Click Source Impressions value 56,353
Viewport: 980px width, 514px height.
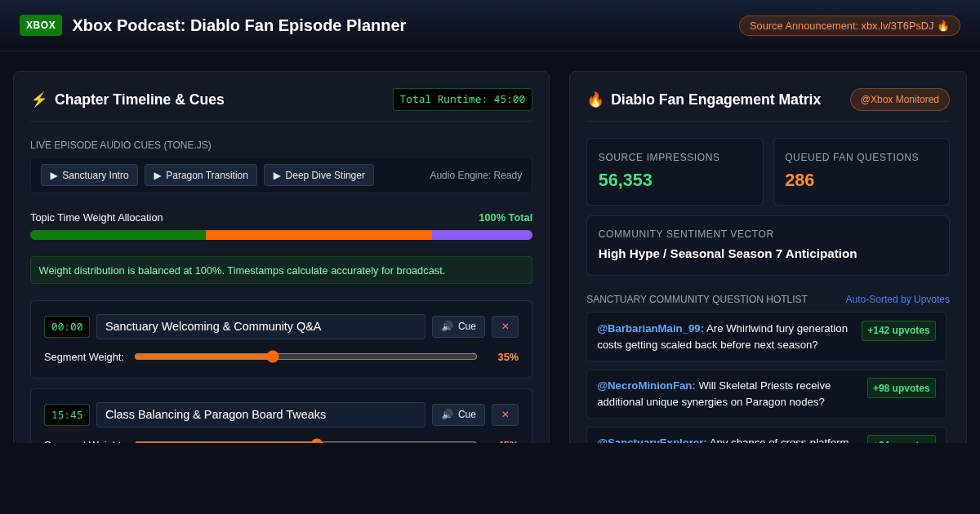click(626, 180)
